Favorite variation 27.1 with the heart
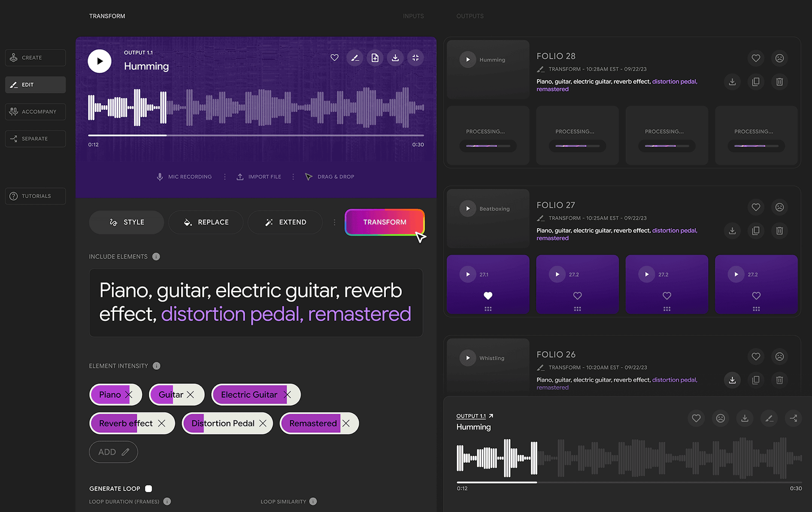The width and height of the screenshot is (812, 512). click(488, 296)
